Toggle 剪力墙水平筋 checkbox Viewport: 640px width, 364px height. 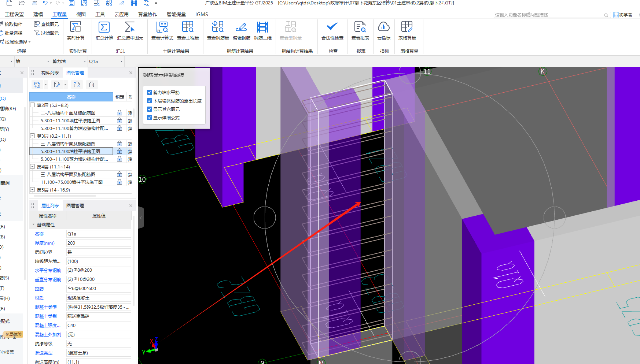(150, 92)
